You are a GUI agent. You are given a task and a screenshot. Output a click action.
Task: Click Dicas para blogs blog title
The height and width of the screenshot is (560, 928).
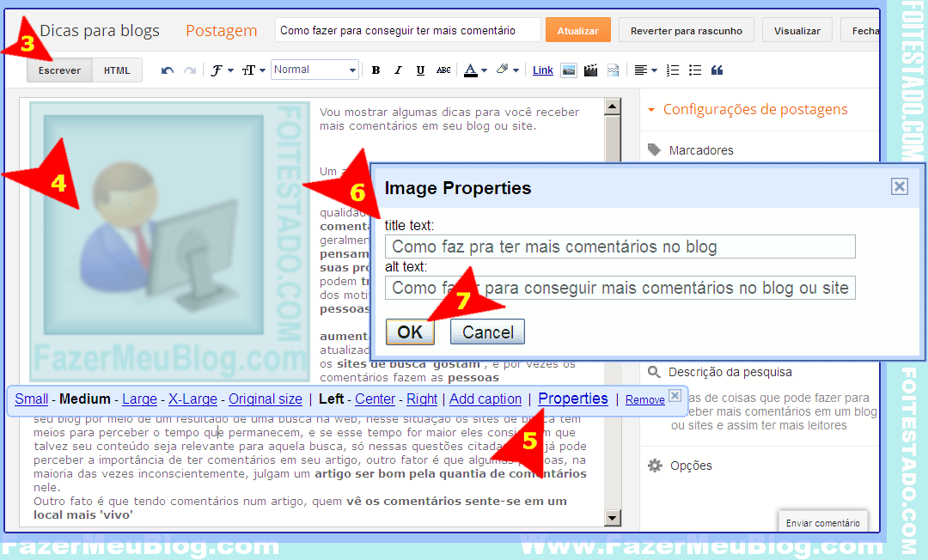coord(100,30)
